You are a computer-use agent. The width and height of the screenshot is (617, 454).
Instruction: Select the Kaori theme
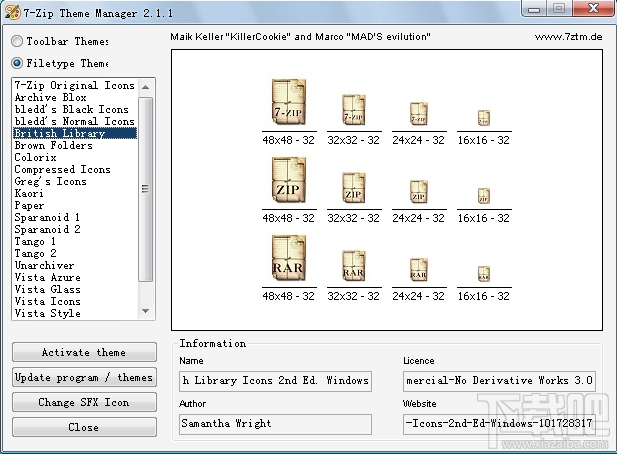pyautogui.click(x=75, y=193)
